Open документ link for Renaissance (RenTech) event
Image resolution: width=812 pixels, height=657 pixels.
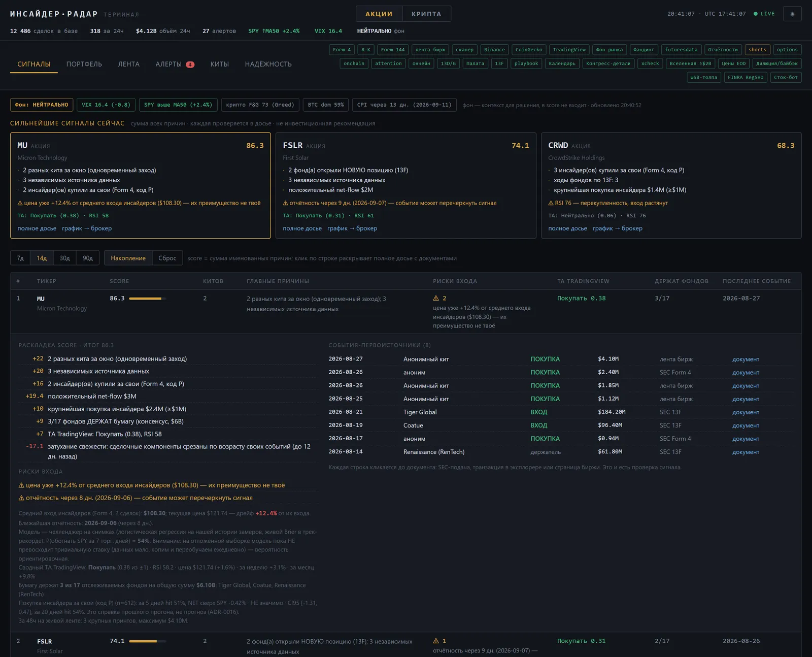click(746, 452)
